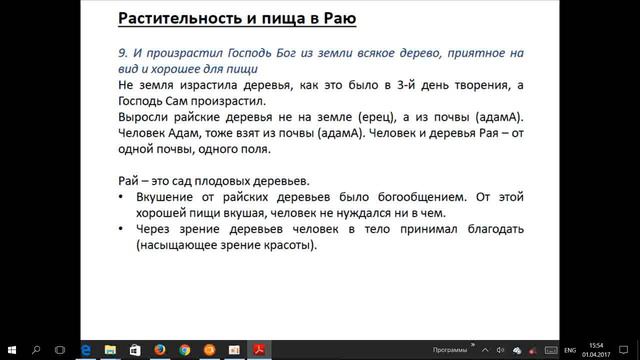
Task: Open taskbar search magnifier
Action: pos(36,350)
